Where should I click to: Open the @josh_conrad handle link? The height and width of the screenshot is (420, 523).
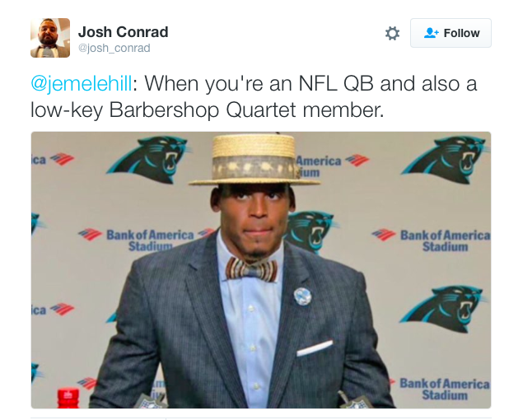[x=114, y=49]
